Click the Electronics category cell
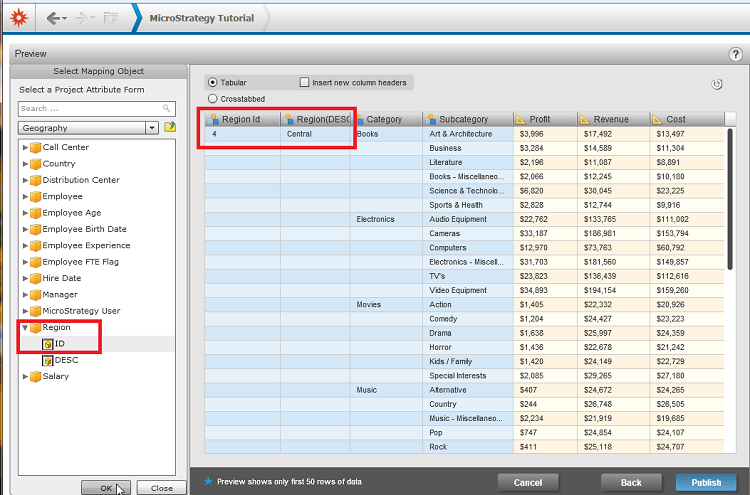 coord(386,219)
